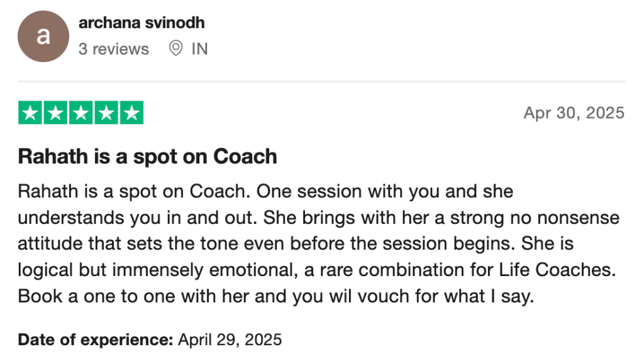Open the 'Rahath is a spot on Coach' title

coord(147,157)
